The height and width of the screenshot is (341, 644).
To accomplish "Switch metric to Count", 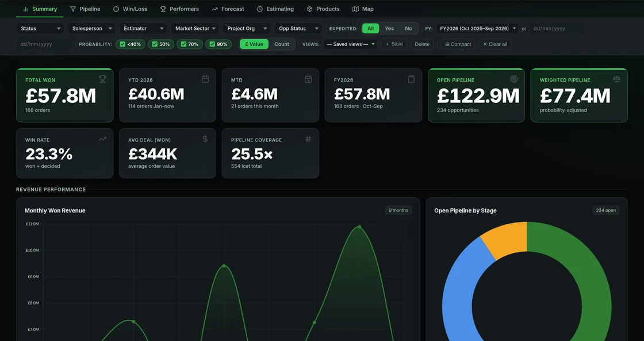I will click(282, 44).
